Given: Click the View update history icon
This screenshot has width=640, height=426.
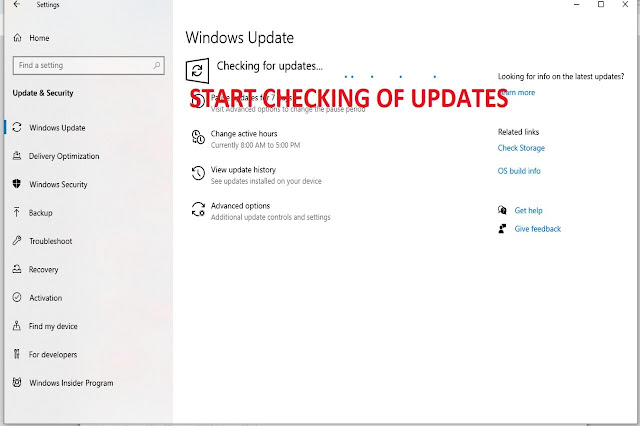Looking at the screenshot, I should 198,173.
